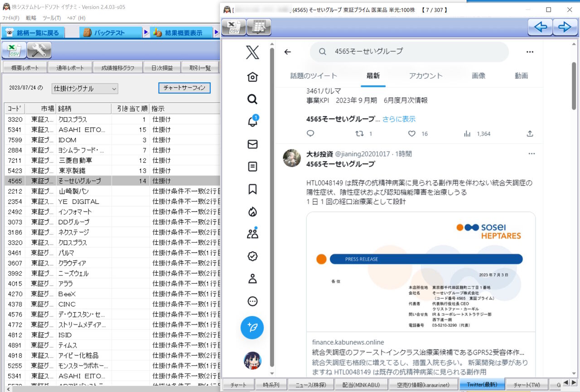
Task: Open the 仕掛けシグナル dropdown
Action: coord(85,88)
